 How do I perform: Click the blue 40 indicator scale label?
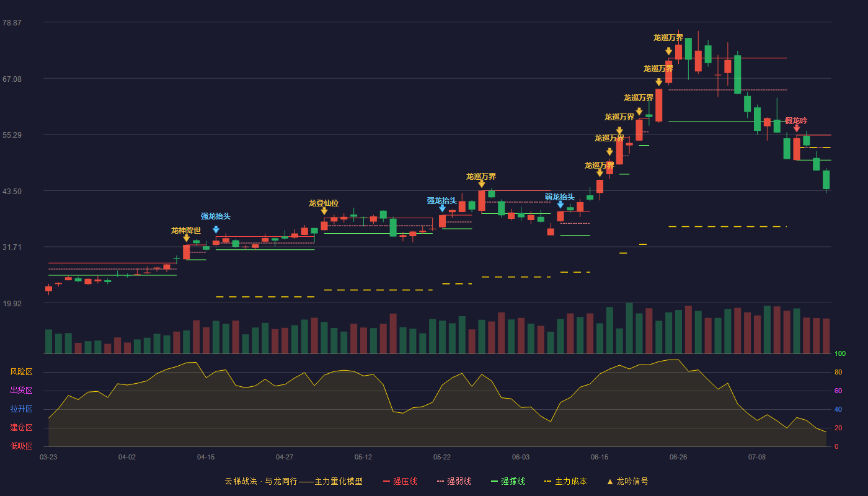click(x=838, y=409)
